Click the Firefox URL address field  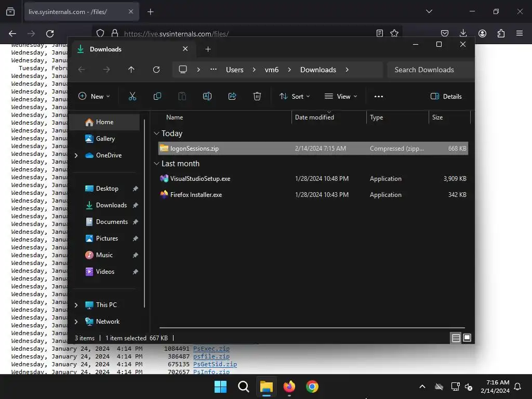(x=248, y=34)
